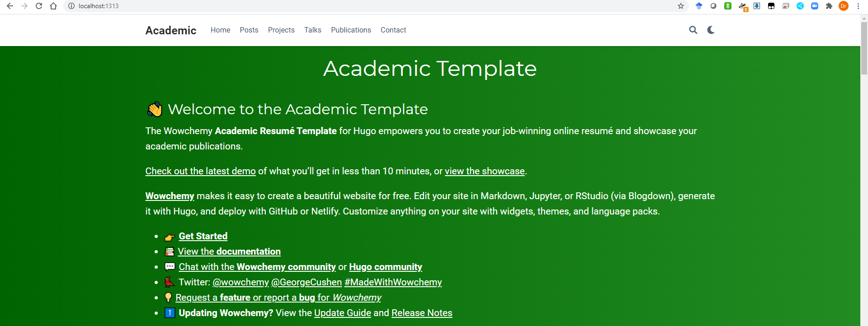Open the bold Wowchemy link in paragraph

tap(170, 196)
